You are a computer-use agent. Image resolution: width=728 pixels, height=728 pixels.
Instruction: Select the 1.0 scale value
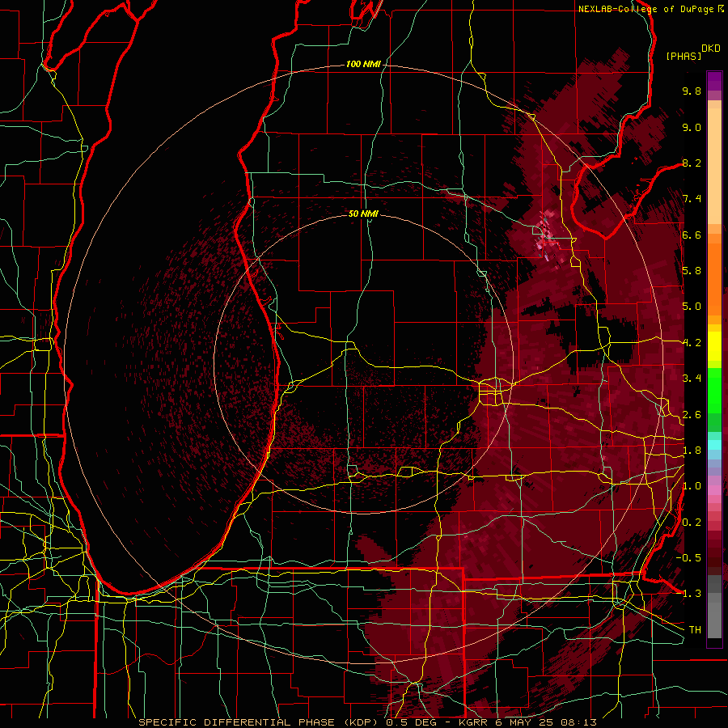pos(692,486)
